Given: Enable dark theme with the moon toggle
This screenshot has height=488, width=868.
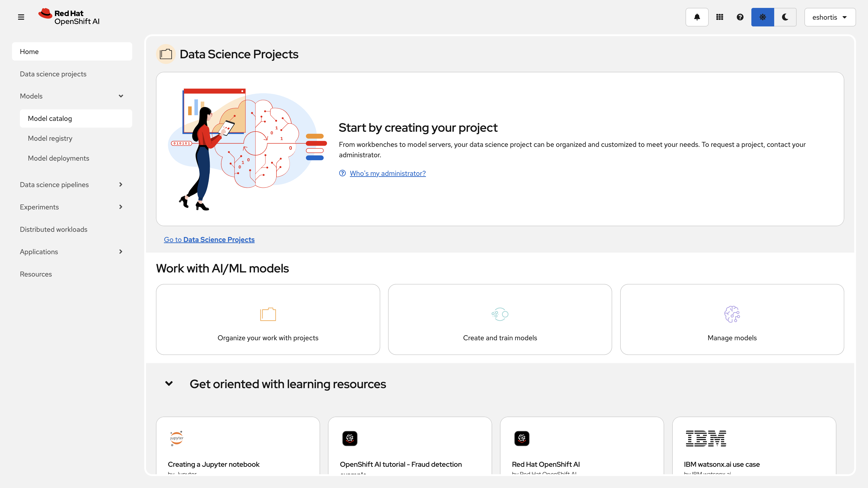Looking at the screenshot, I should 785,17.
